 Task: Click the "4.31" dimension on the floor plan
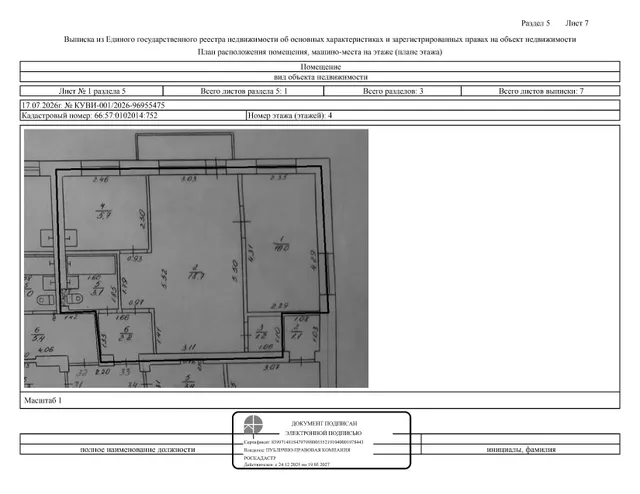[251, 253]
